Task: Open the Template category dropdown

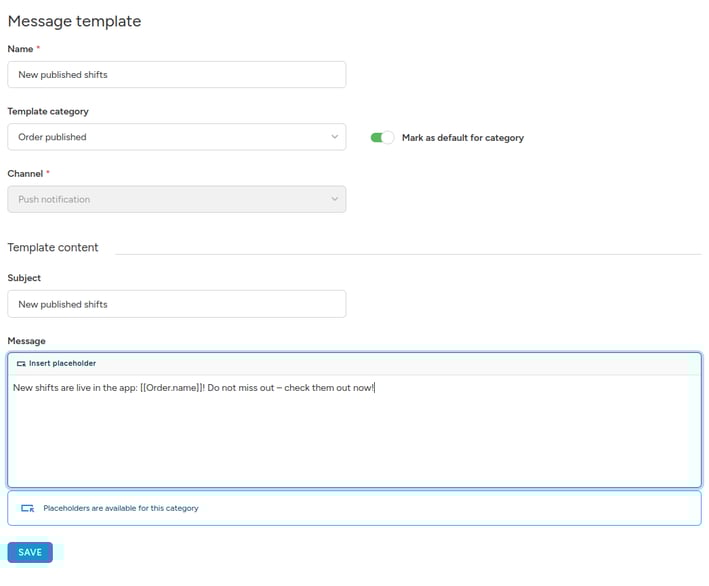Action: [176, 137]
